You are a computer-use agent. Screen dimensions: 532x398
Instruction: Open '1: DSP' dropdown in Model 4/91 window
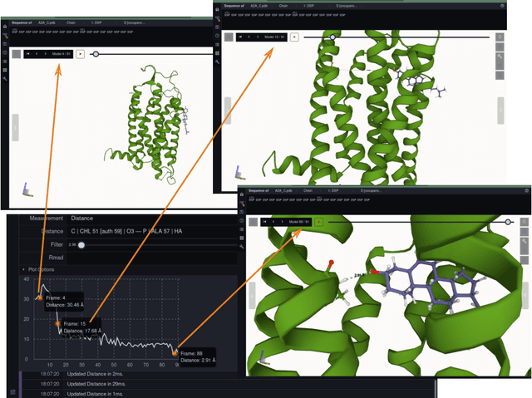click(96, 22)
